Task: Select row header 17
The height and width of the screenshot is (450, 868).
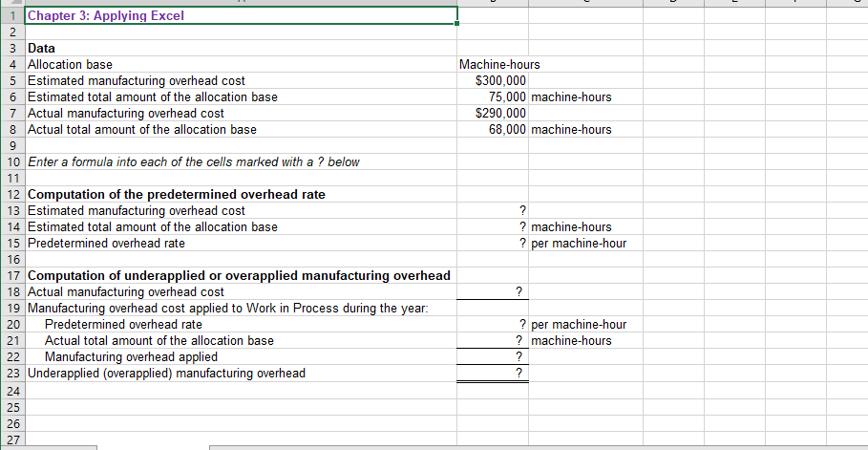Action: 12,275
